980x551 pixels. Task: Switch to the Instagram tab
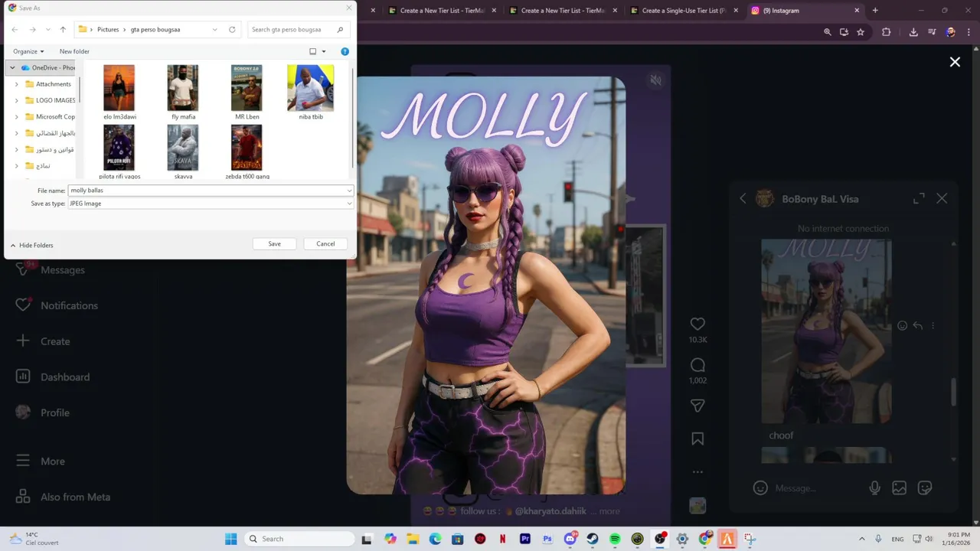(x=805, y=11)
